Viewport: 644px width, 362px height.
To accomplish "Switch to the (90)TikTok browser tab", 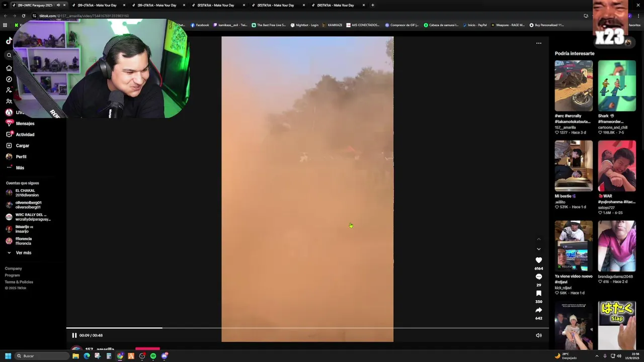I will coord(336,5).
